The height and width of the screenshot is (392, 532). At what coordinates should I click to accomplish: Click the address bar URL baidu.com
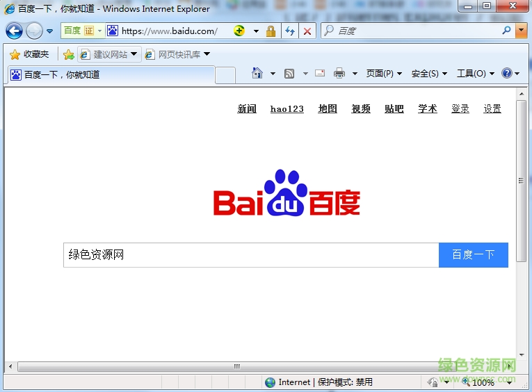169,31
